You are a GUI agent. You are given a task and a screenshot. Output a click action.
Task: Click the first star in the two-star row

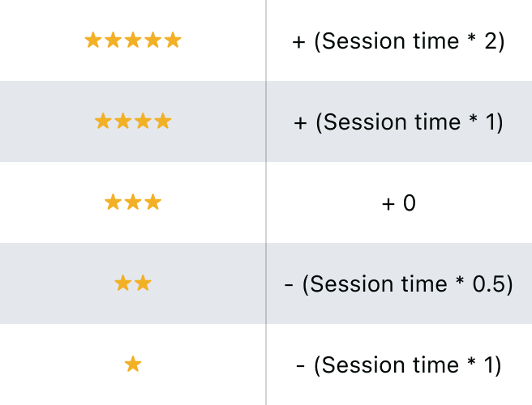pos(123,283)
